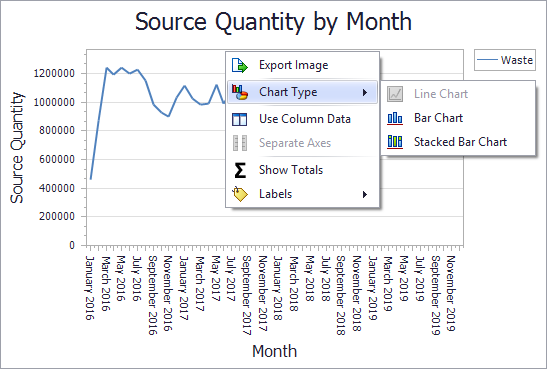547x369 pixels.
Task: Click the Stacked Bar Chart icon
Action: coord(395,142)
